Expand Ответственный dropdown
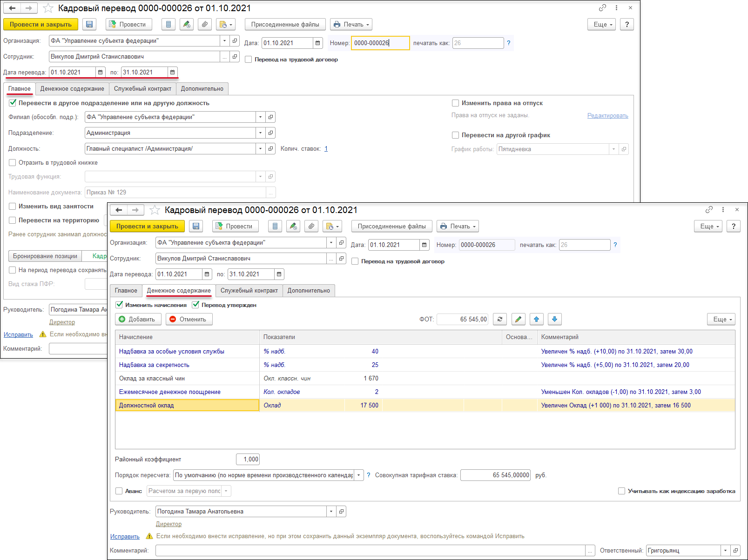This screenshot has width=748, height=560. click(725, 550)
